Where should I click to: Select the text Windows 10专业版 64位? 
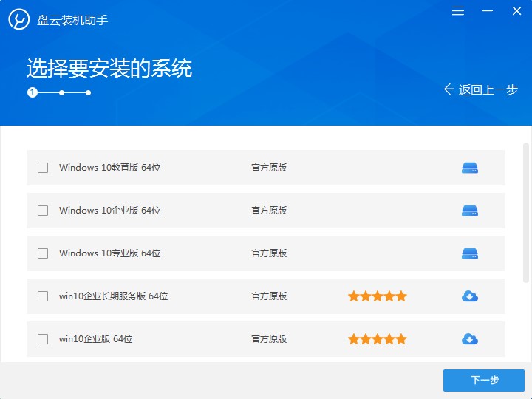(109, 253)
